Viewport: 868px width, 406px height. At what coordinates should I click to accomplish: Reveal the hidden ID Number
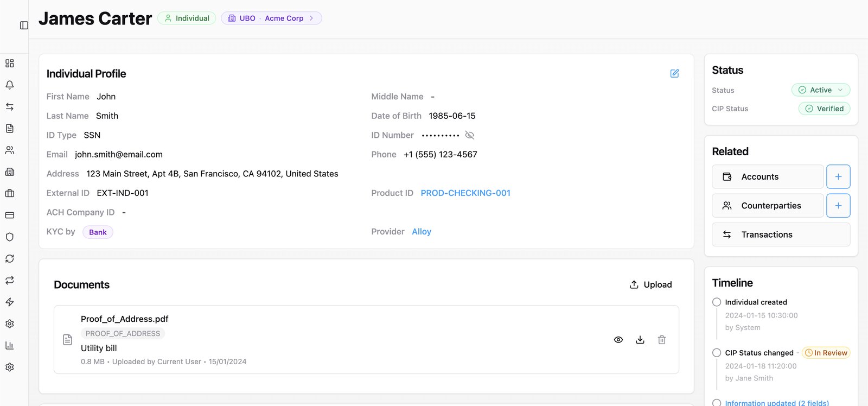coord(470,135)
